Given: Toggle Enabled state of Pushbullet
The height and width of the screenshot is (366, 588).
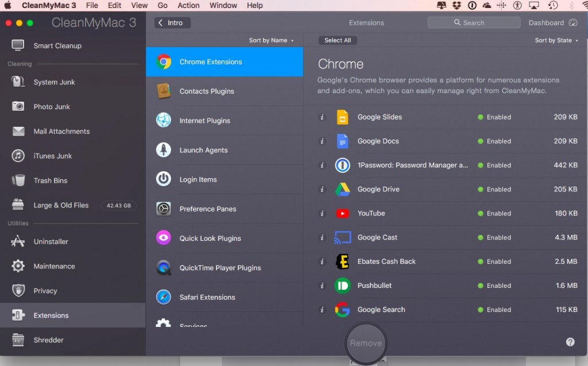Looking at the screenshot, I should tap(494, 286).
